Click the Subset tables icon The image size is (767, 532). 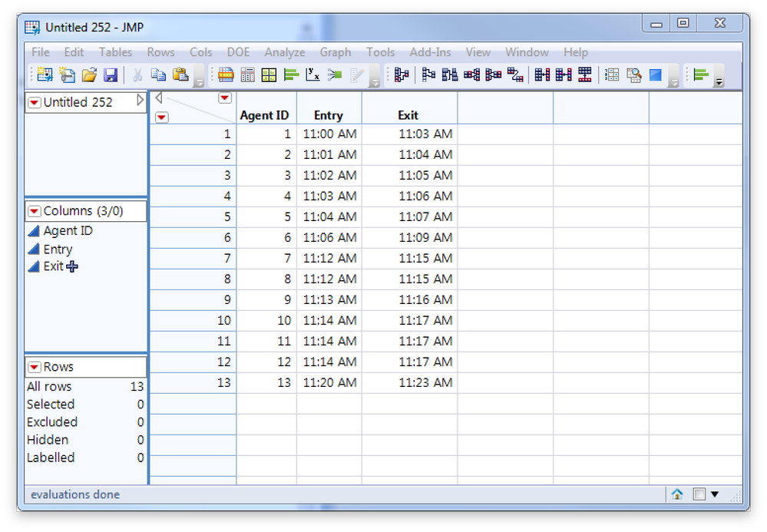[x=428, y=74]
